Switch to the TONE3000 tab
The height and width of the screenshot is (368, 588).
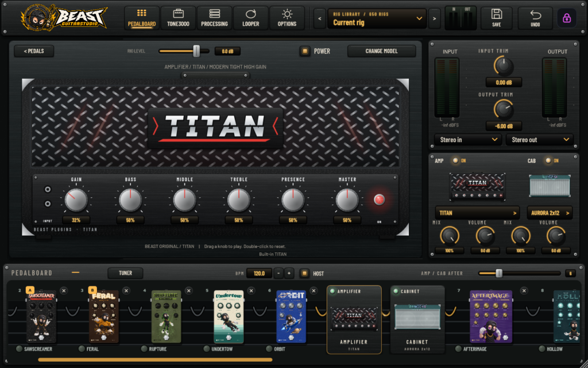178,18
